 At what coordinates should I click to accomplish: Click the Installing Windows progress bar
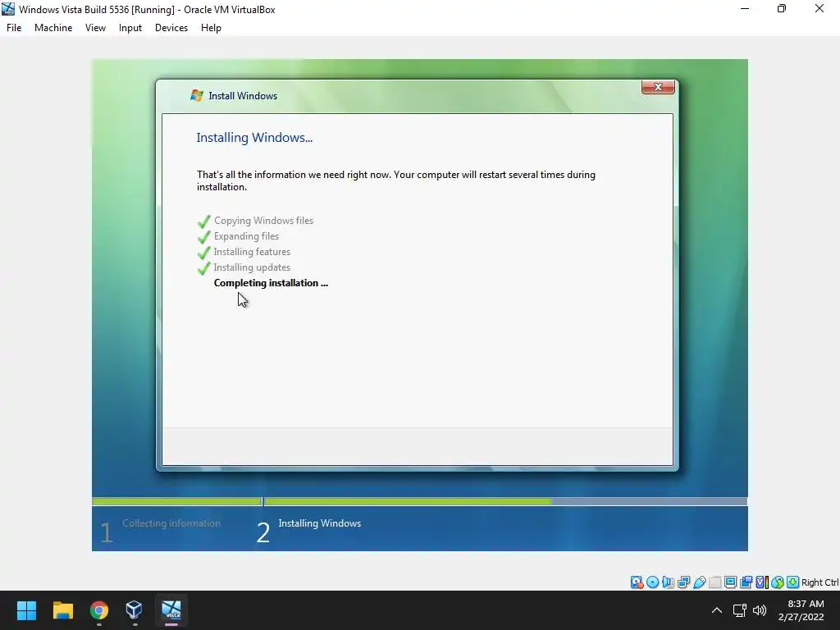pyautogui.click(x=505, y=501)
